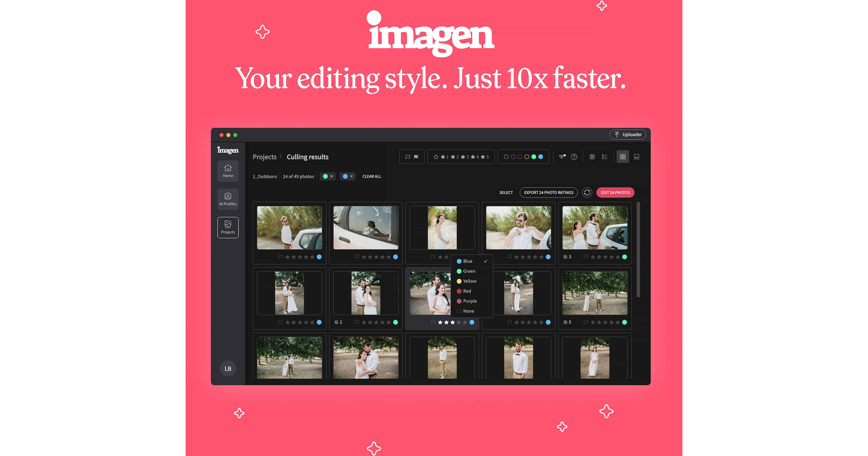The width and height of the screenshot is (868, 456).
Task: Filter by purple color label in toolbar
Action: click(513, 157)
